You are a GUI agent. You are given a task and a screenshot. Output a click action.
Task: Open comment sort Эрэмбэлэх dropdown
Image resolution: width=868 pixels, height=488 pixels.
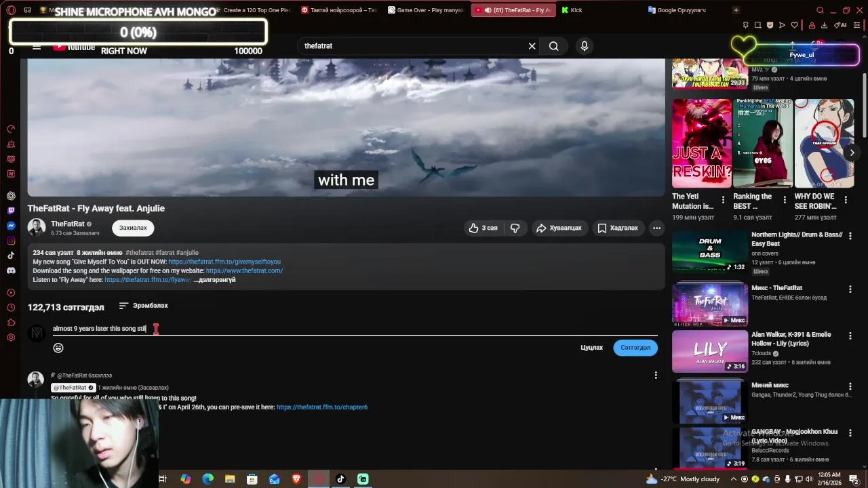click(143, 306)
